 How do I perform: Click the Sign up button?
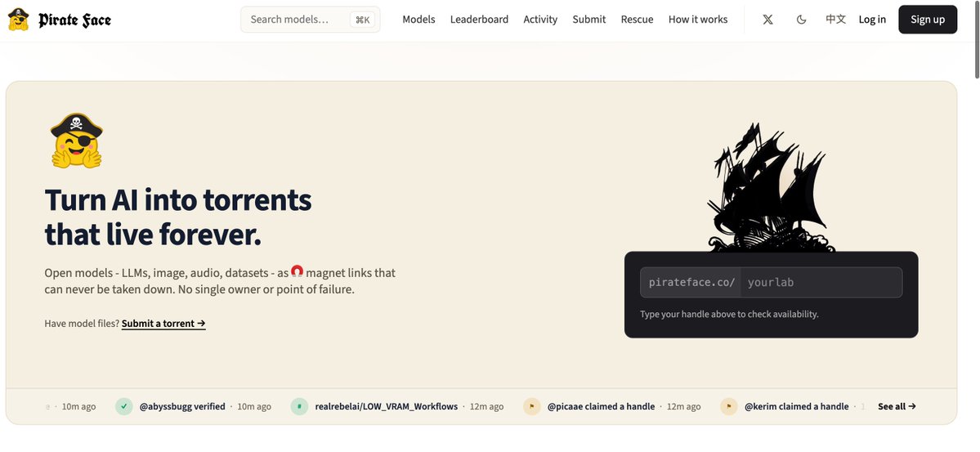click(928, 20)
